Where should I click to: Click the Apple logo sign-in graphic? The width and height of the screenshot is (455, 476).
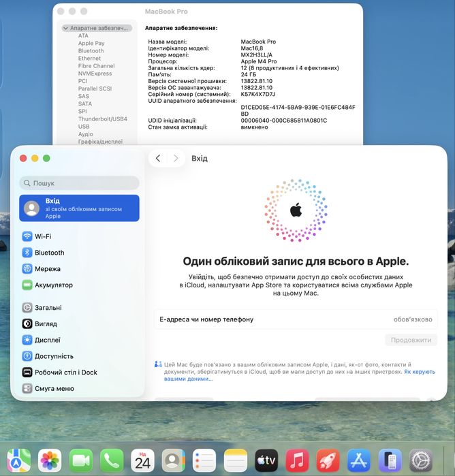296,210
